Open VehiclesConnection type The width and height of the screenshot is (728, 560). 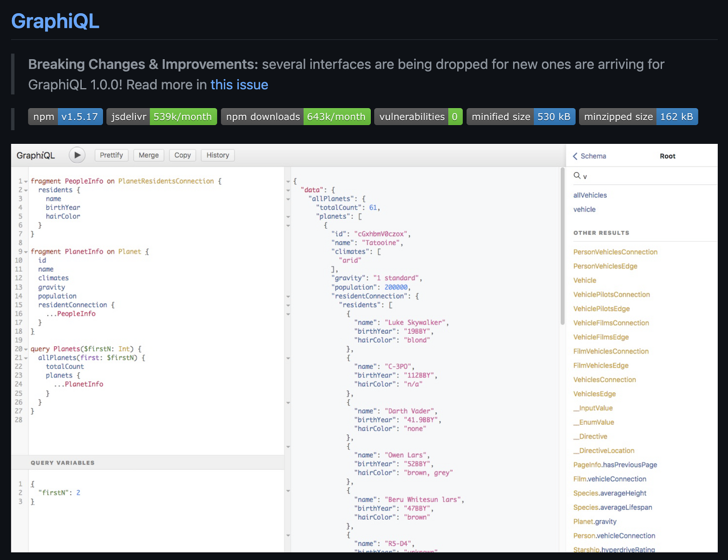click(605, 380)
